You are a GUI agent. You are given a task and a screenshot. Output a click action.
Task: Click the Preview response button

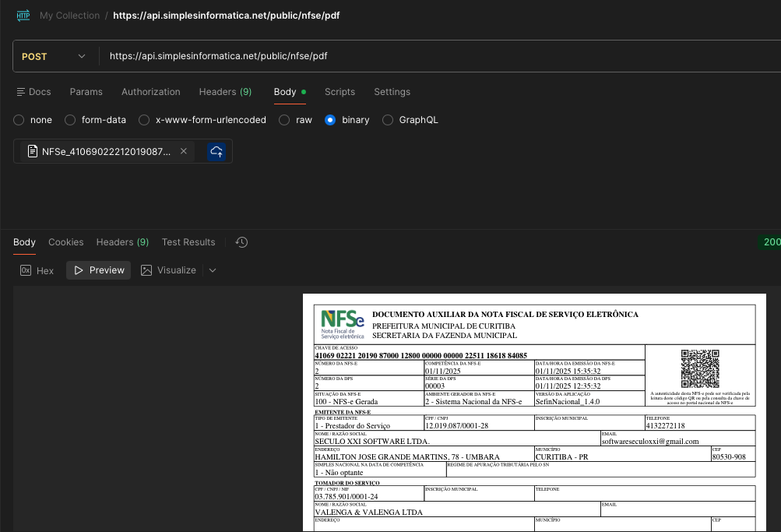pos(99,270)
